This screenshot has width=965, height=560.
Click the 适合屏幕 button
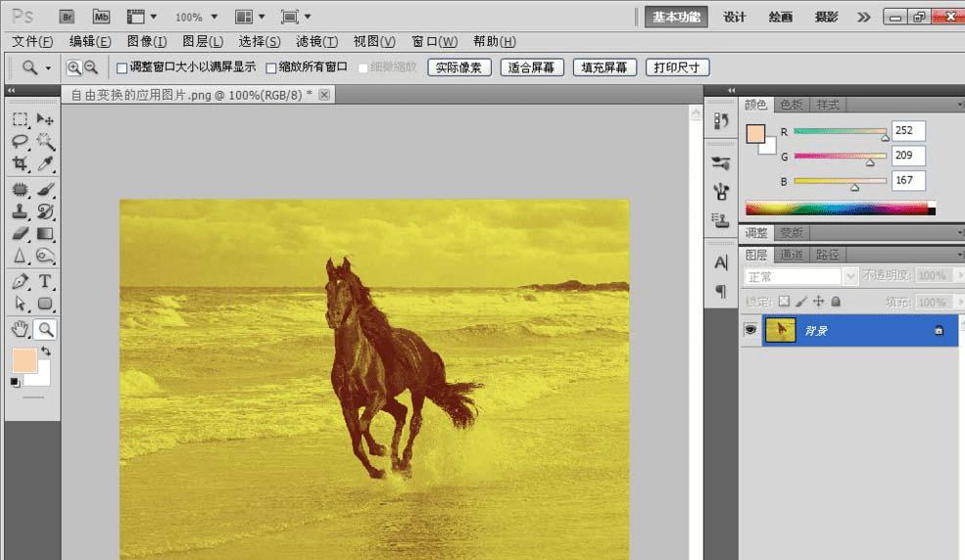[x=532, y=68]
